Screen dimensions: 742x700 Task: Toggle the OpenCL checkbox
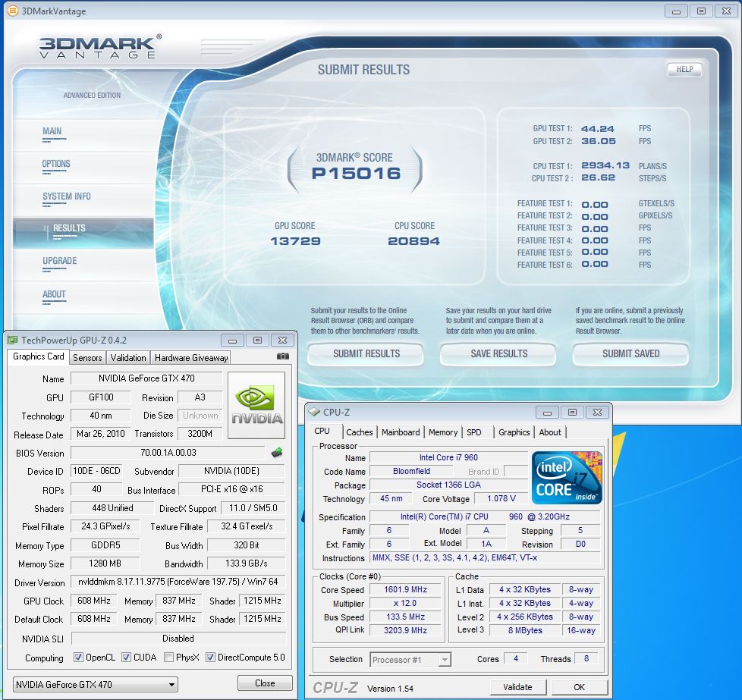click(x=79, y=657)
